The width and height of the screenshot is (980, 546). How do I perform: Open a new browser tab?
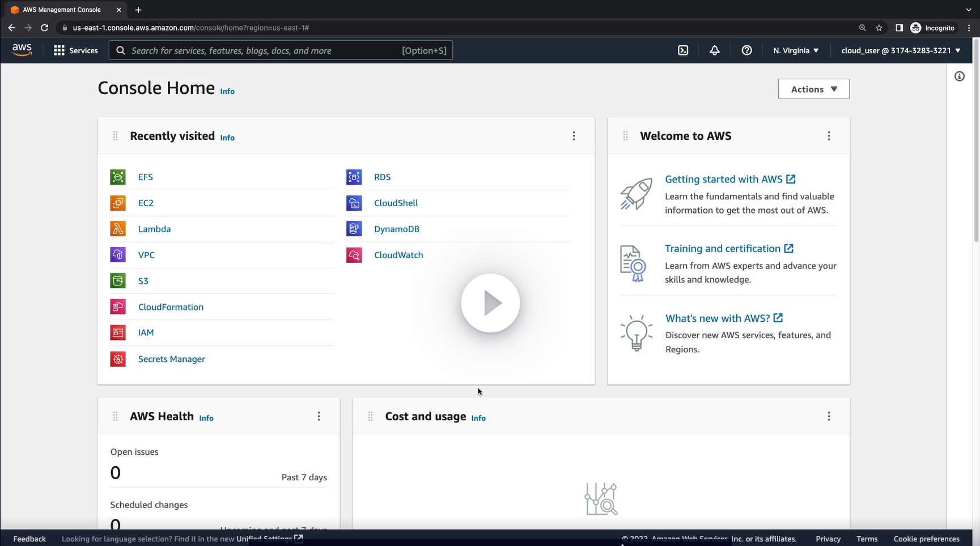point(138,10)
